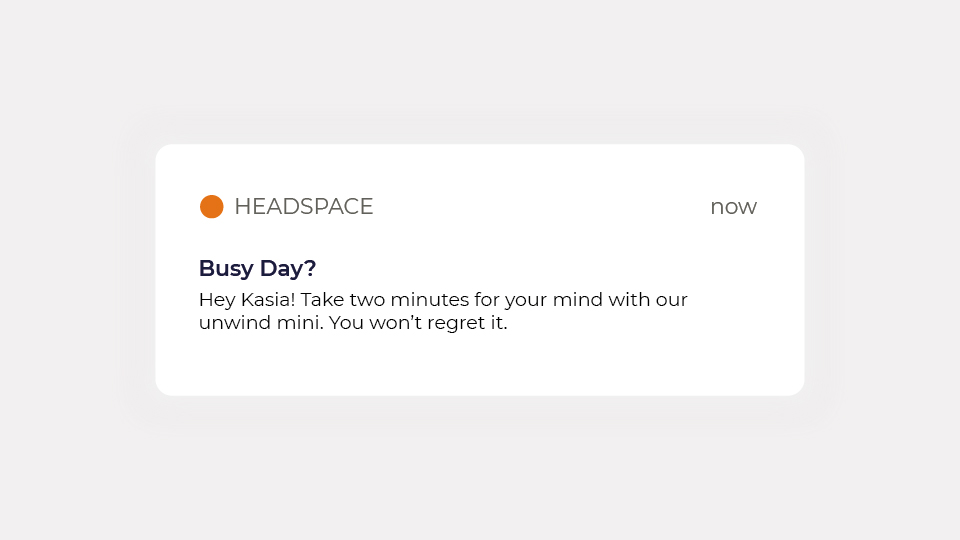Click the word "Take" in the message

(322, 300)
